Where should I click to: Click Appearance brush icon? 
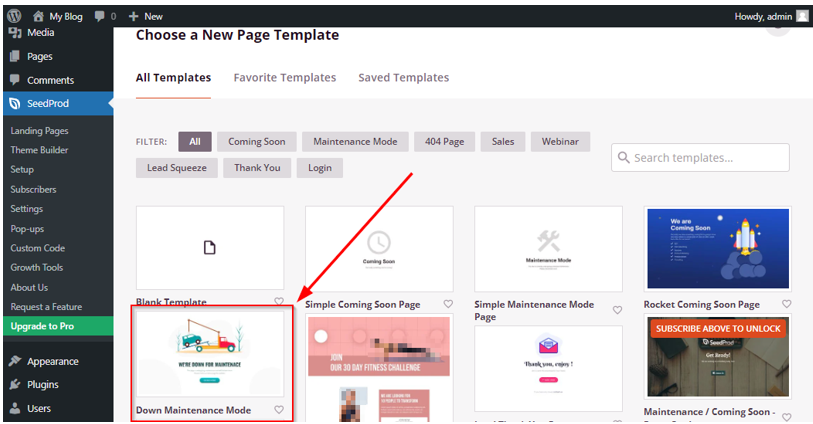pyautogui.click(x=15, y=361)
